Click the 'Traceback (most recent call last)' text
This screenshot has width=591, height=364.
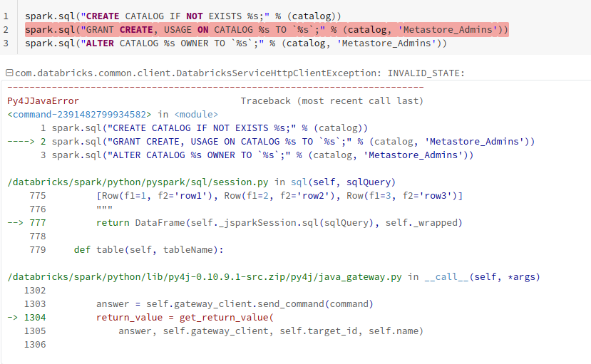click(332, 101)
